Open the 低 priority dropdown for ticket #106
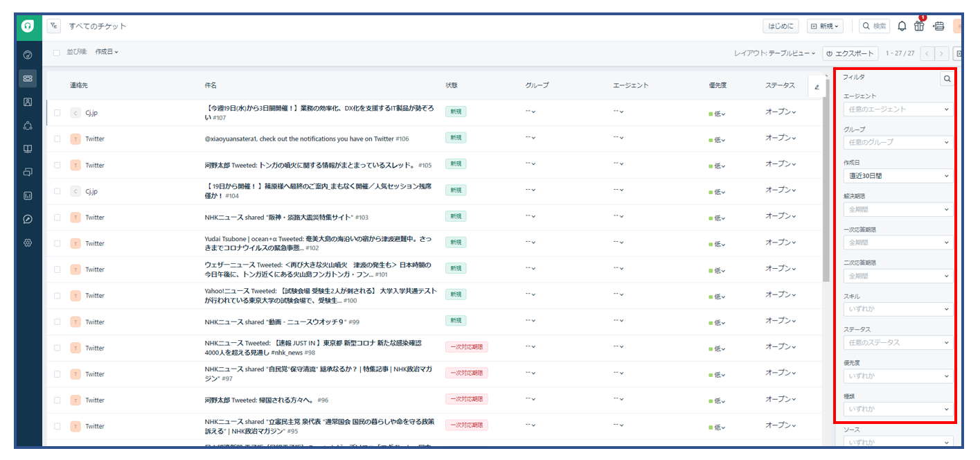The image size is (980, 460). (717, 139)
